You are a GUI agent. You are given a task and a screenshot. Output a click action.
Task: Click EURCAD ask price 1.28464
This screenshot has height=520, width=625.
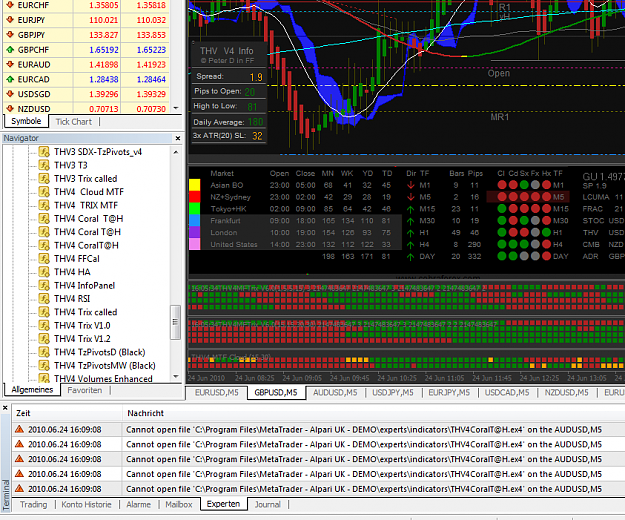coord(151,79)
